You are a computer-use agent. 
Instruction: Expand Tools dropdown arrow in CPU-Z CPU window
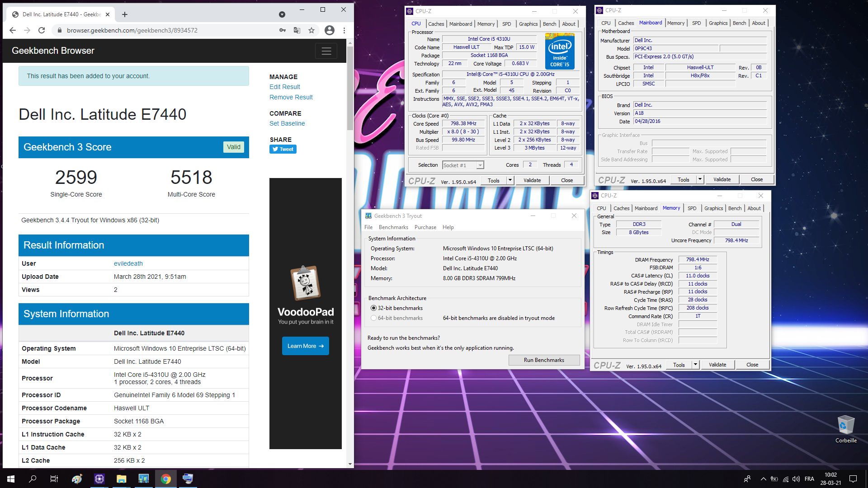[x=510, y=180]
